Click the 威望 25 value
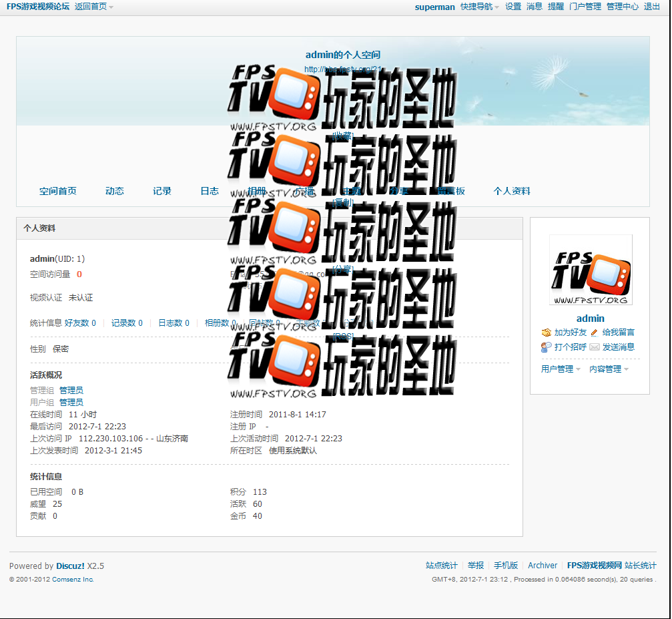The height and width of the screenshot is (619, 672). click(x=57, y=504)
